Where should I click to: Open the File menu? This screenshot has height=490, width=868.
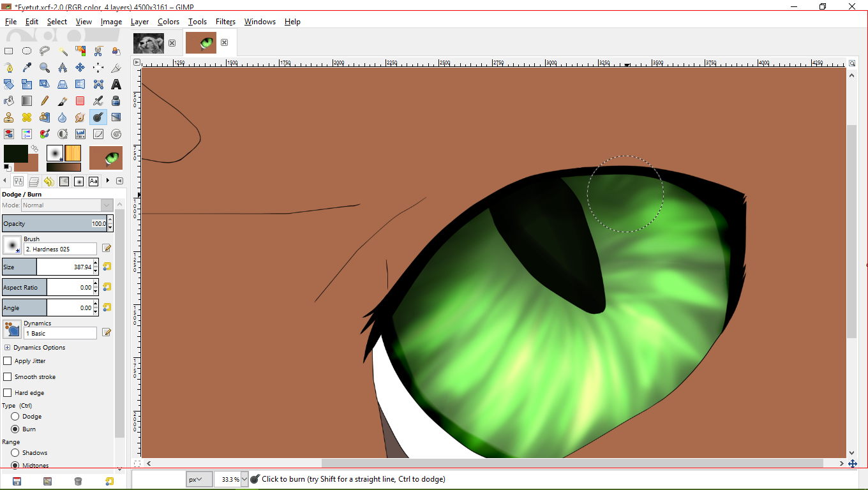pyautogui.click(x=11, y=22)
